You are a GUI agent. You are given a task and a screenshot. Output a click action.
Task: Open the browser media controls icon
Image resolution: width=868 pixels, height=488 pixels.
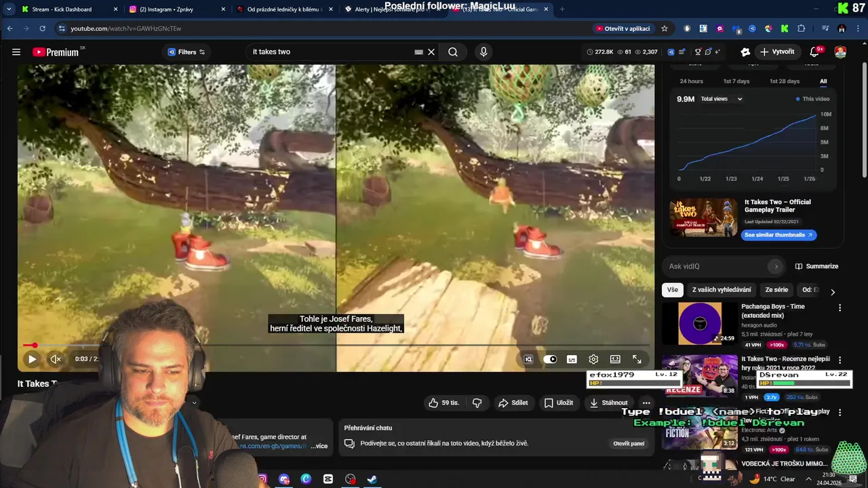825,28
